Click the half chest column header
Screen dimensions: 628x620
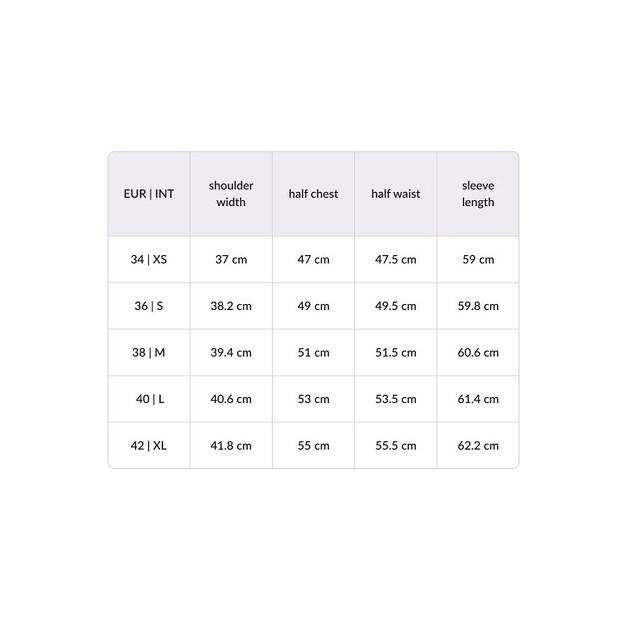(313, 194)
